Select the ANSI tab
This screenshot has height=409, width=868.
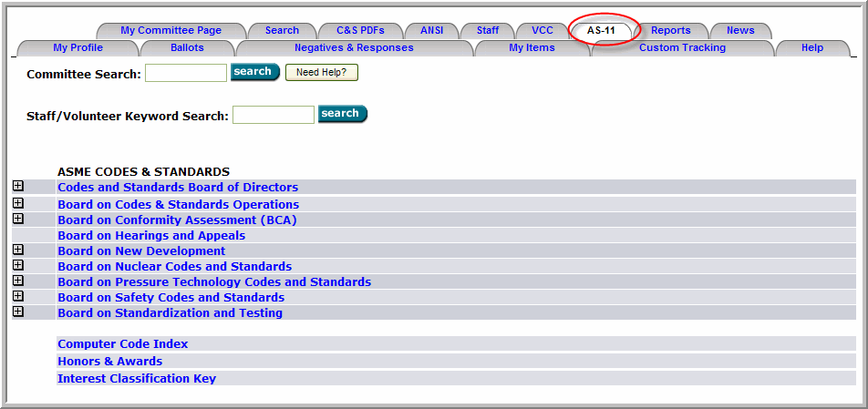point(432,31)
